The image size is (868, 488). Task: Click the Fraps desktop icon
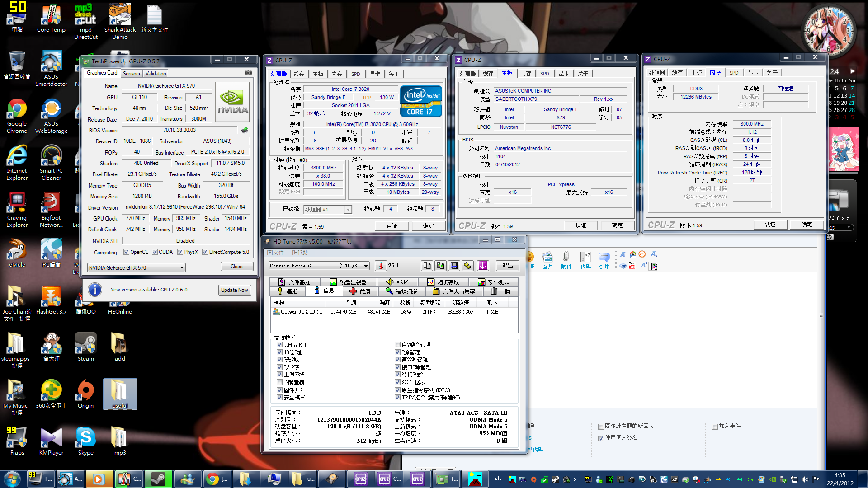point(17,441)
